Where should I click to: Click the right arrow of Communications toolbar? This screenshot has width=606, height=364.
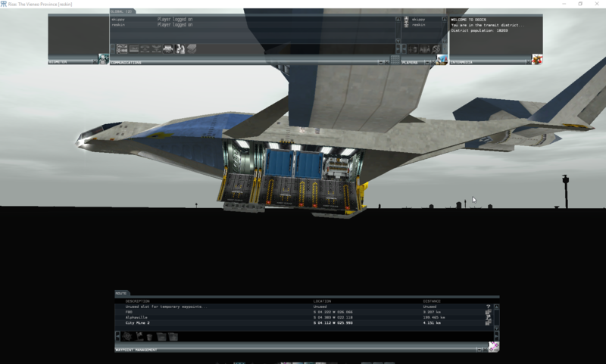point(398,48)
